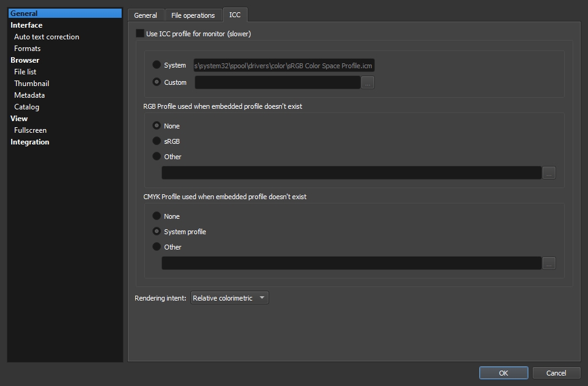
Task: Select the Custom monitor profile radio button
Action: point(157,82)
